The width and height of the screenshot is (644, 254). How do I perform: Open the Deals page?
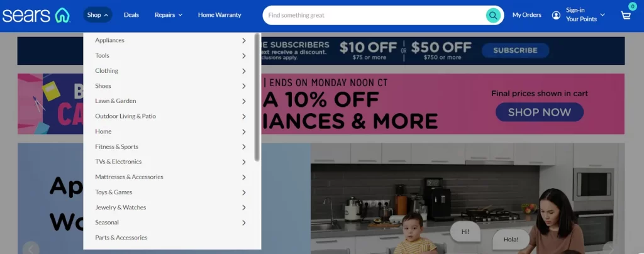click(131, 15)
